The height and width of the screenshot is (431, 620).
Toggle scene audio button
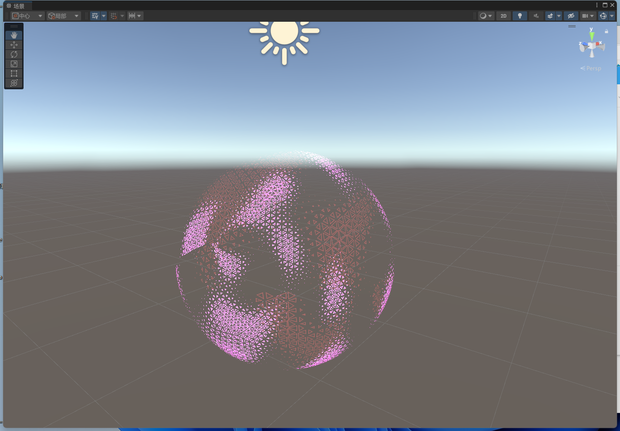pos(536,16)
